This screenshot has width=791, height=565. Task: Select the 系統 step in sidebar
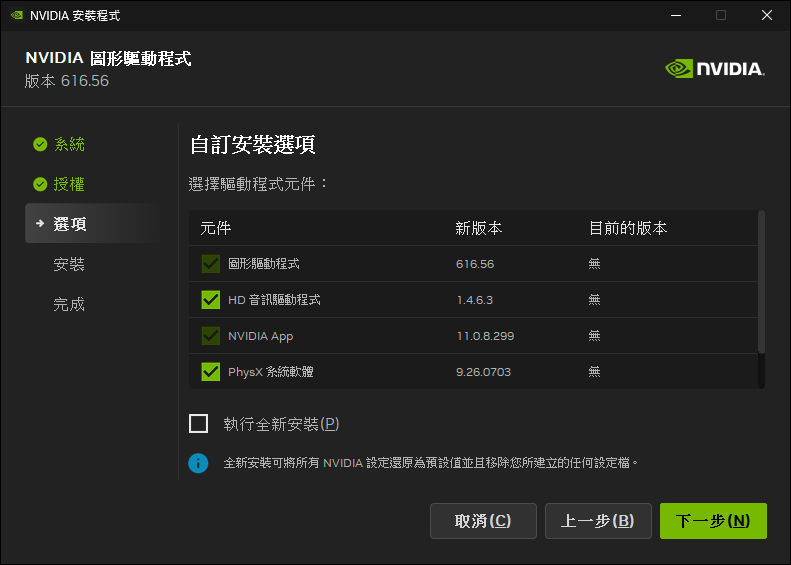[69, 144]
